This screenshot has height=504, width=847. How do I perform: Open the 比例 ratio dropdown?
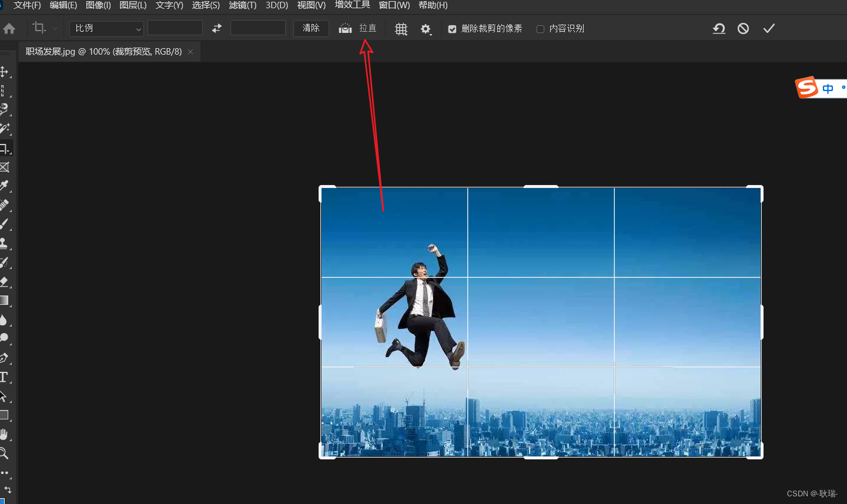[x=106, y=28]
